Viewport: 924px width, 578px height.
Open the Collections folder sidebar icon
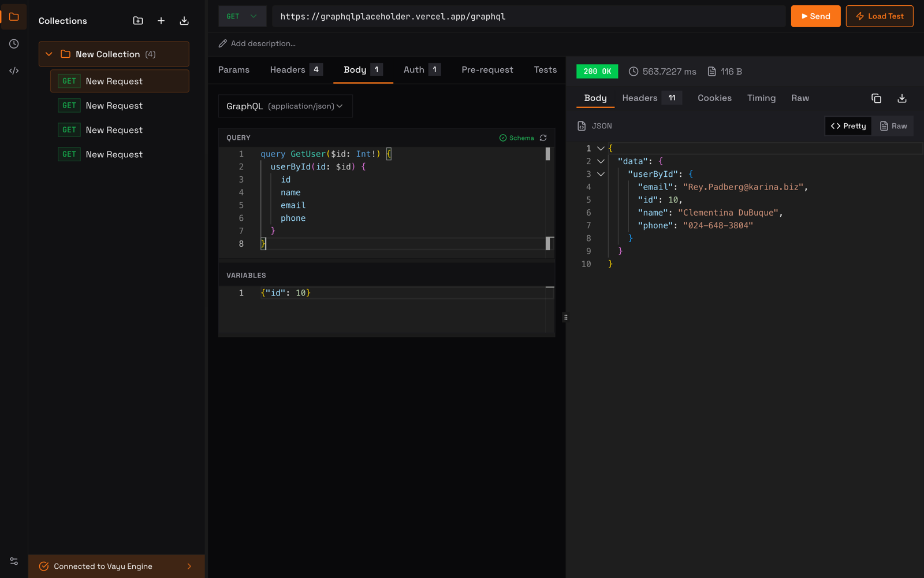point(14,17)
